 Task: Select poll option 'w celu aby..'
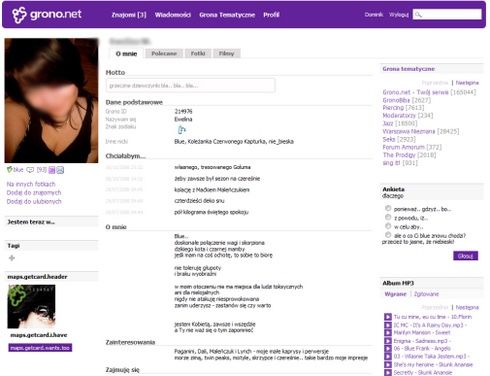(x=388, y=226)
